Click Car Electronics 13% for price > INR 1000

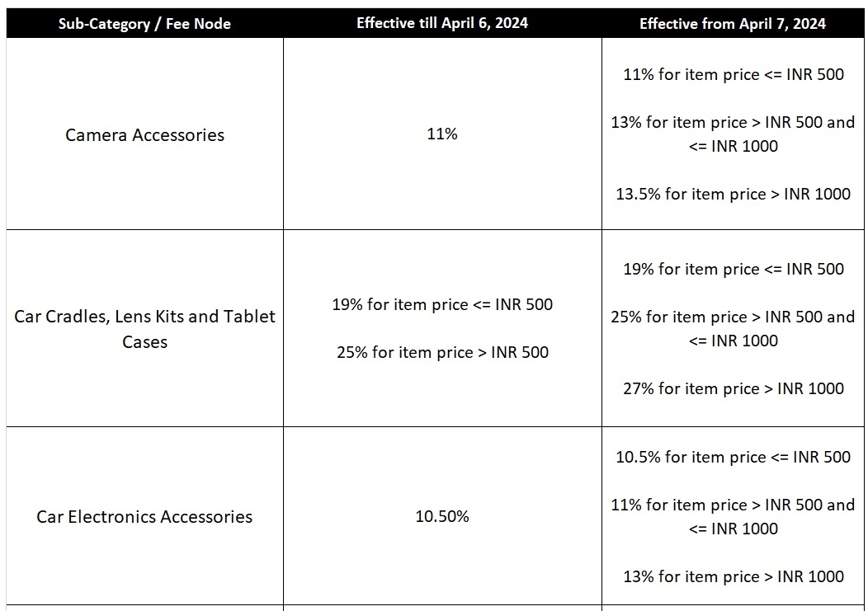pyautogui.click(x=733, y=576)
